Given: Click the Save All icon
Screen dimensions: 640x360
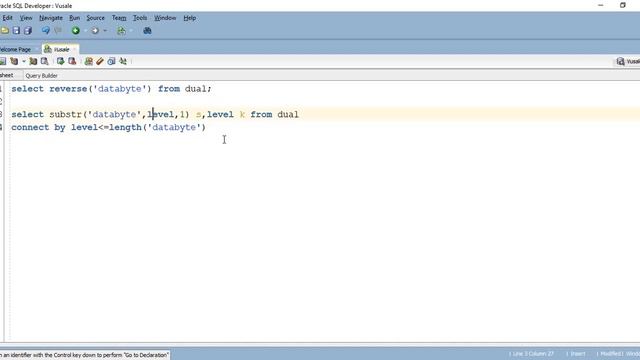Looking at the screenshot, I should (28, 31).
